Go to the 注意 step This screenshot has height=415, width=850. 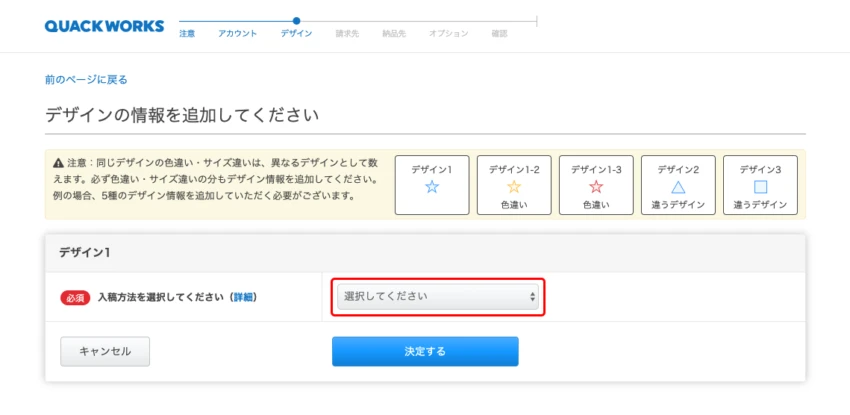[187, 34]
